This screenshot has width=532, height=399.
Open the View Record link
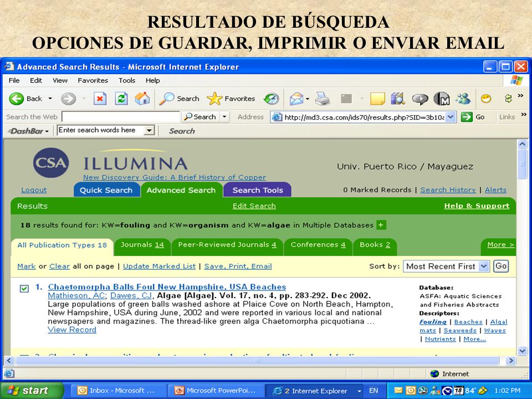tap(72, 330)
